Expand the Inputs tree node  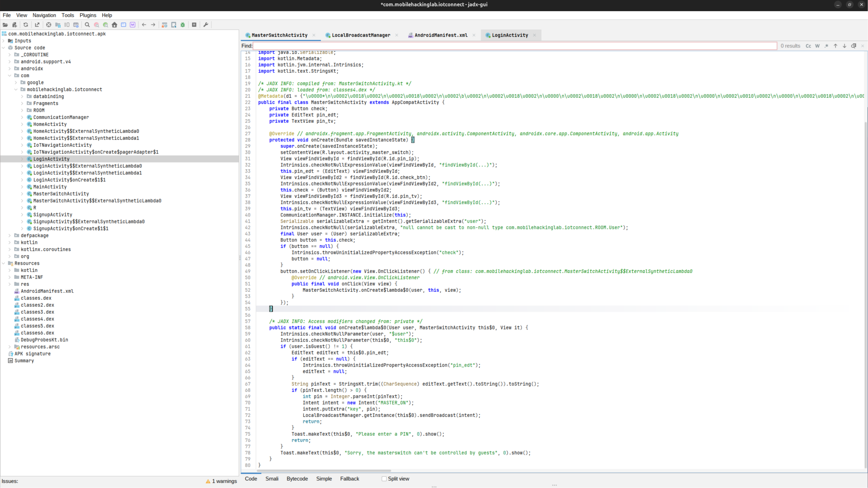click(3, 41)
